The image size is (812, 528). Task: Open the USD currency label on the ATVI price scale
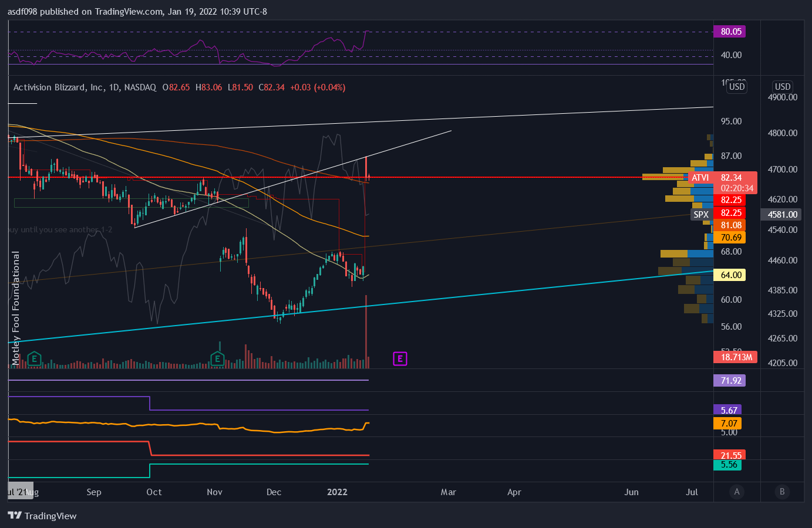(737, 87)
